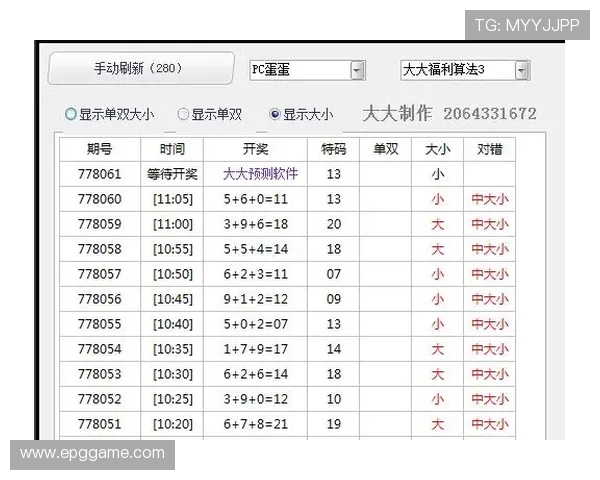Select issue number 778053 cell
The width and height of the screenshot is (600, 480).
100,374
